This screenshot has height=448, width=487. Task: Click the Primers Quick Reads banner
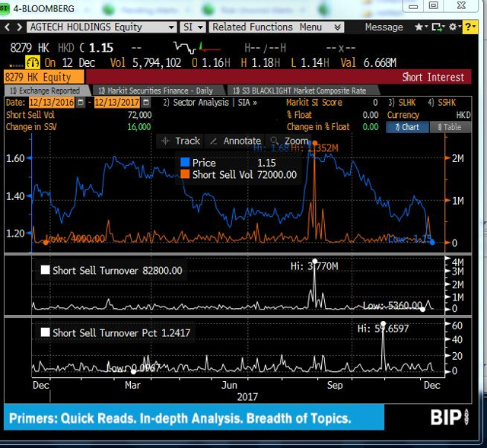click(x=194, y=418)
